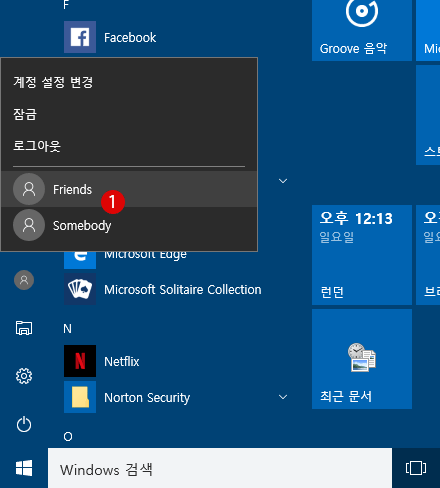Click the user account avatar in sidebar
This screenshot has width=440, height=488.
tap(24, 280)
